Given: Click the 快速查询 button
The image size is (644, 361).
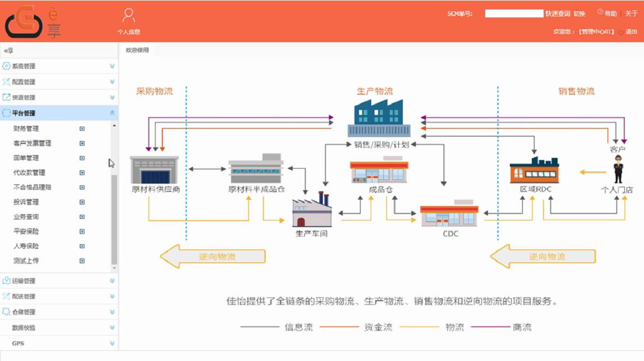Looking at the screenshot, I should coord(557,14).
